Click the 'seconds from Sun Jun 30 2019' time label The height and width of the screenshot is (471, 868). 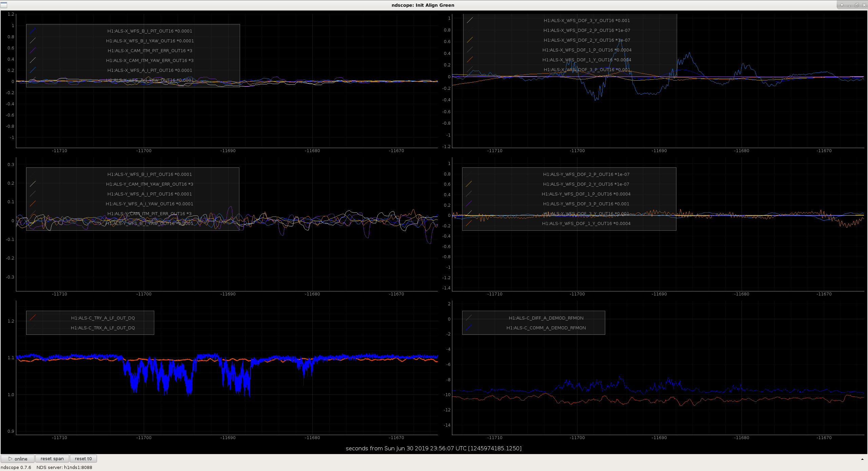click(x=434, y=449)
